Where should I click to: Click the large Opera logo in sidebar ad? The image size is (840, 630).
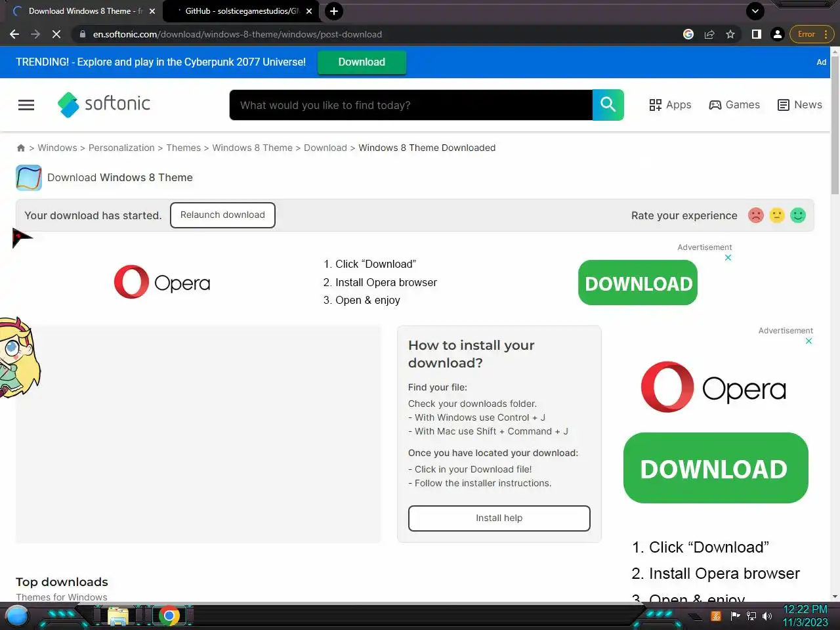[x=713, y=387]
